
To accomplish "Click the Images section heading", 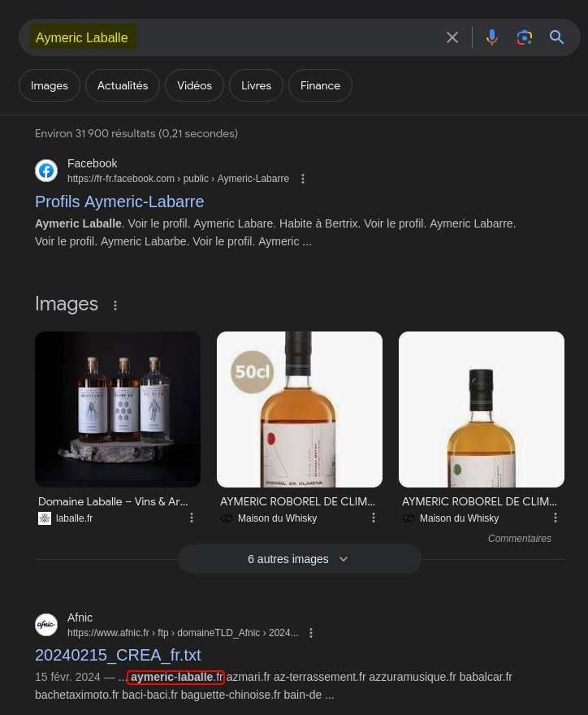I will click(x=67, y=304).
